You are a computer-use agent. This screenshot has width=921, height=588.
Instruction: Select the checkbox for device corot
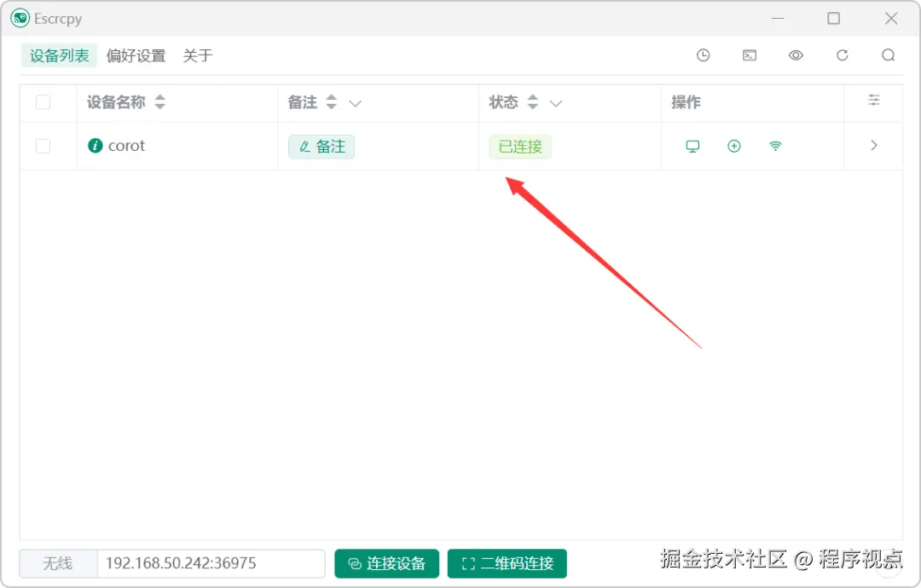43,146
